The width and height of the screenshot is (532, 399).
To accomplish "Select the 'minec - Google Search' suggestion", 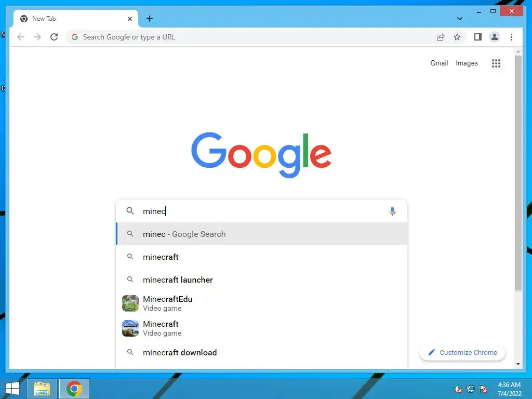I will click(x=261, y=234).
